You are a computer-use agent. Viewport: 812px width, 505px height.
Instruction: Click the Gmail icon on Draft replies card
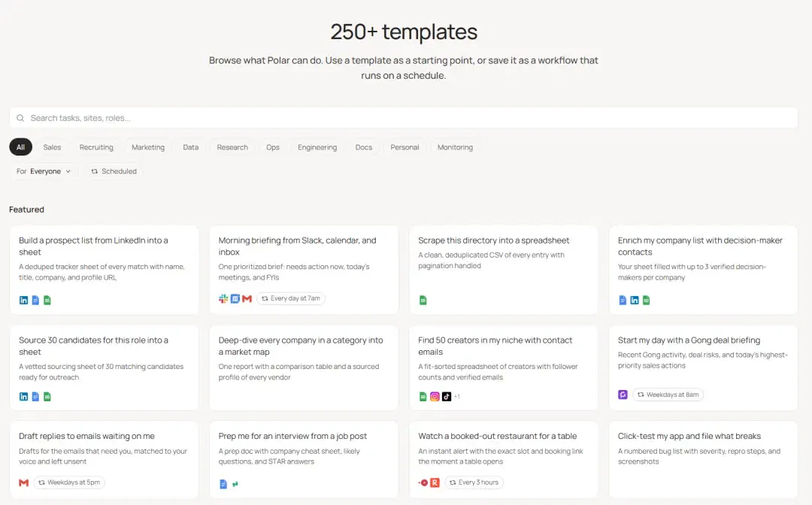pos(24,482)
